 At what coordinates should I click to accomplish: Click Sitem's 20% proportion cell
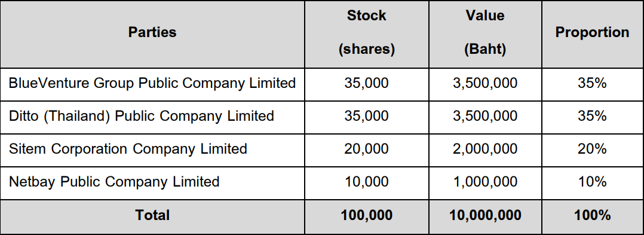point(593,149)
